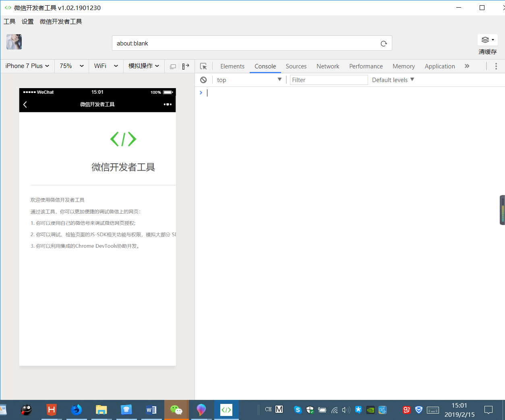
Task: Click the network tray icon
Action: point(334,410)
